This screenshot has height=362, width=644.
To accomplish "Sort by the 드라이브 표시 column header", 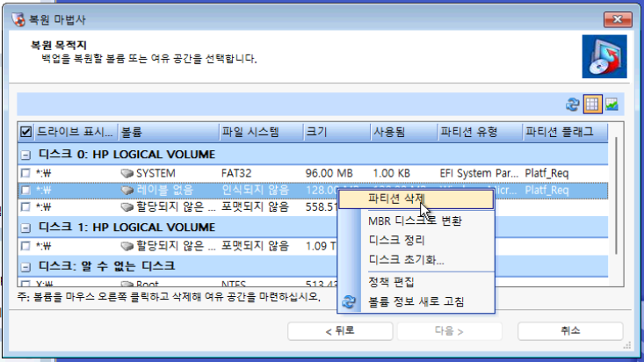I will tap(76, 133).
